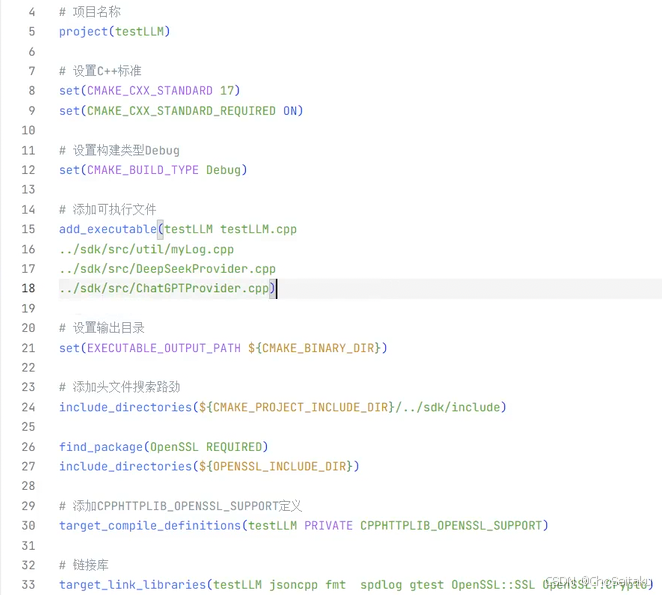662x595 pixels.
Task: Select the set(CMAKE_CXX_STANDARD 17) line
Action: (x=149, y=91)
